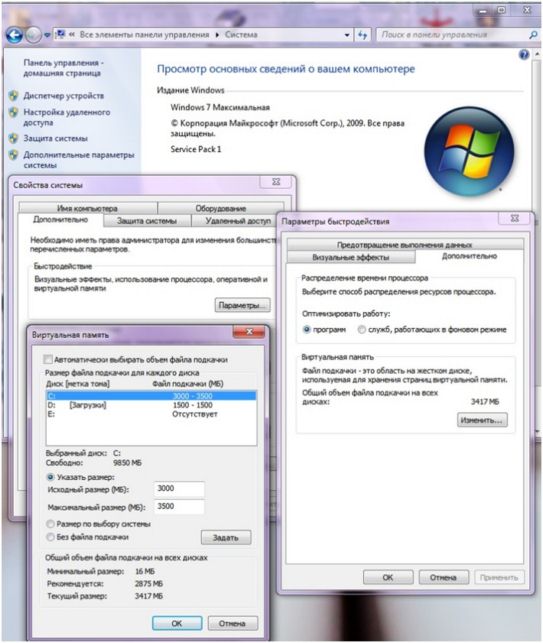543x643 pixels.
Task: Close the Свойства системы dialog
Action: (x=276, y=182)
